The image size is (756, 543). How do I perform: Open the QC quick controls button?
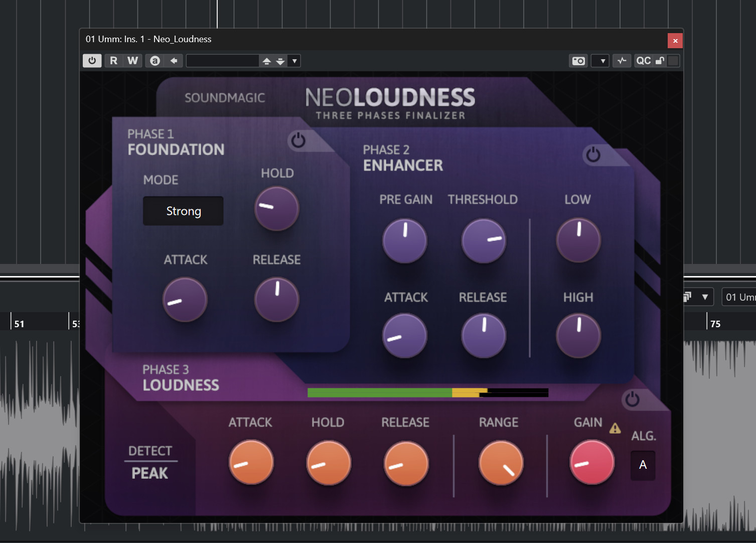pos(643,61)
